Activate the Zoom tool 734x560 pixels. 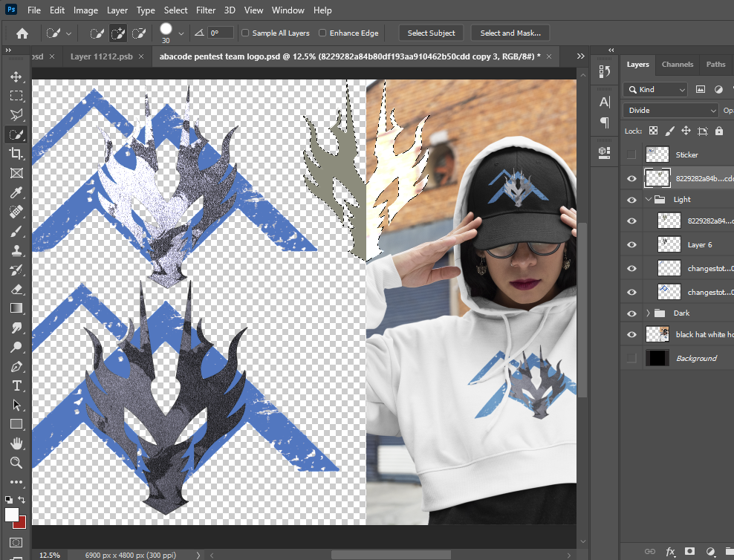click(16, 463)
